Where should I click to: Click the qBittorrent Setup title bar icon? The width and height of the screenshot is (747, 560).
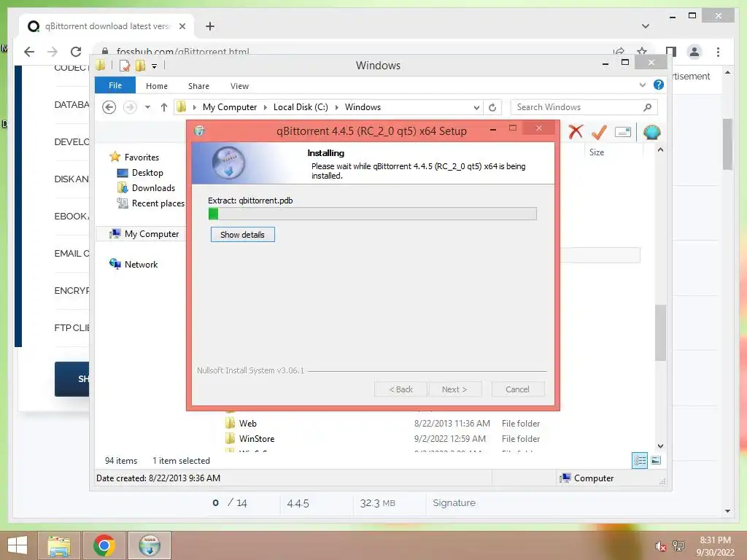coord(200,131)
